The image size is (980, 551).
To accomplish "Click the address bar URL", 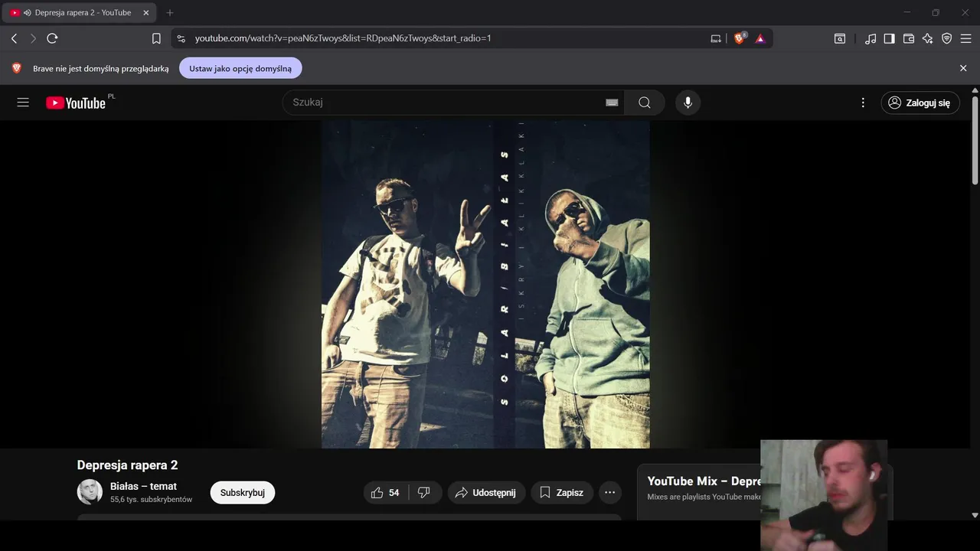I will click(x=343, y=38).
